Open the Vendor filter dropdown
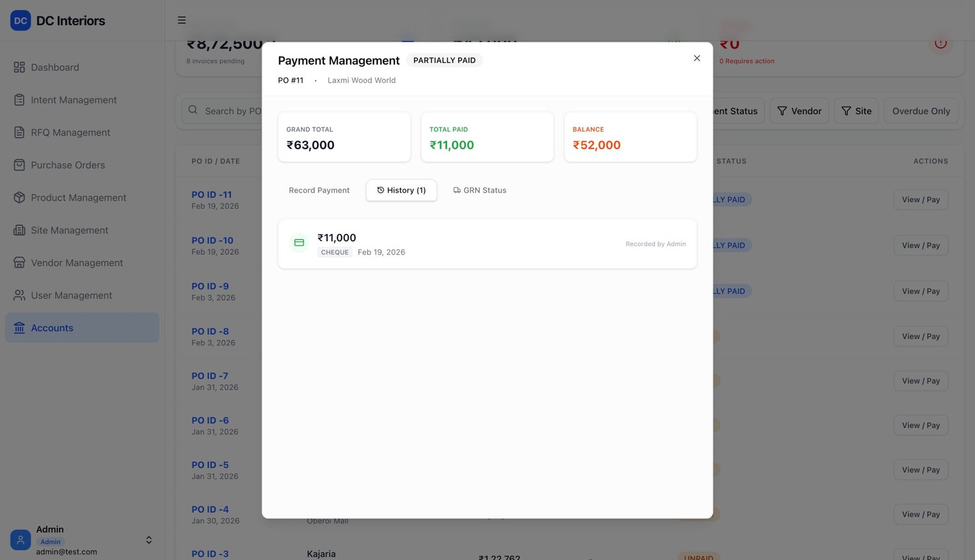This screenshot has width=975, height=560. (799, 111)
